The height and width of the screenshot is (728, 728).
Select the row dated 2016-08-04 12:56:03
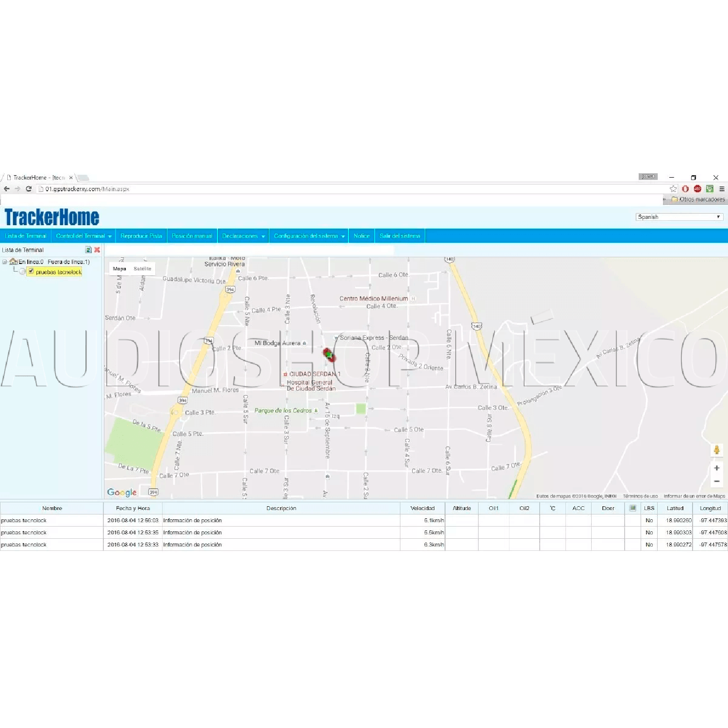pyautogui.click(x=364, y=520)
